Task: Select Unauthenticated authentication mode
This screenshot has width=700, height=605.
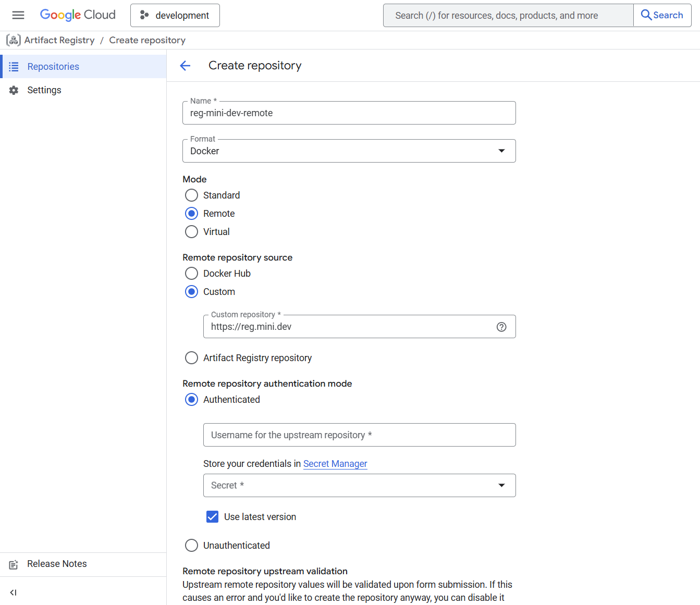Action: pos(191,545)
